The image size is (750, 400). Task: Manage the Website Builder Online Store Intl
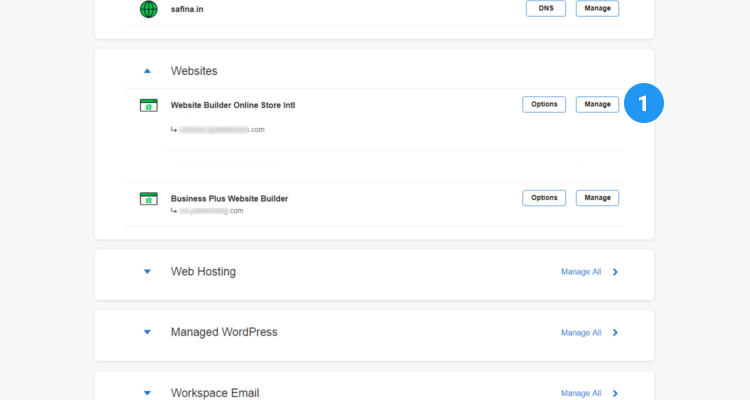pos(597,104)
